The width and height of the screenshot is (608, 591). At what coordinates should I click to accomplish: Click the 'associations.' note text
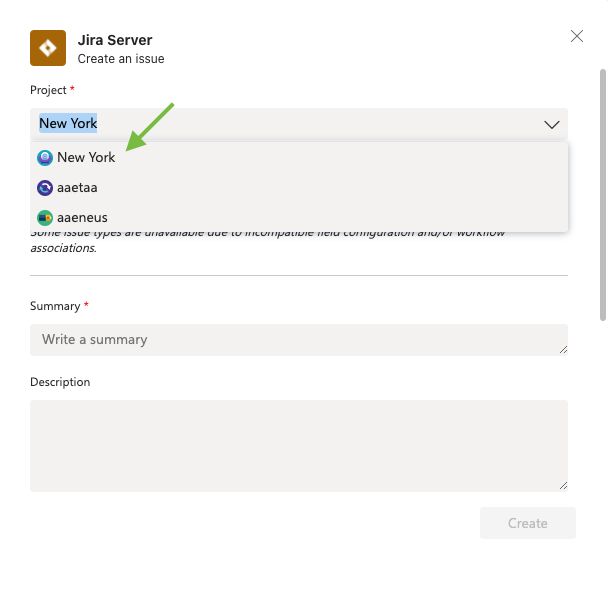(64, 248)
